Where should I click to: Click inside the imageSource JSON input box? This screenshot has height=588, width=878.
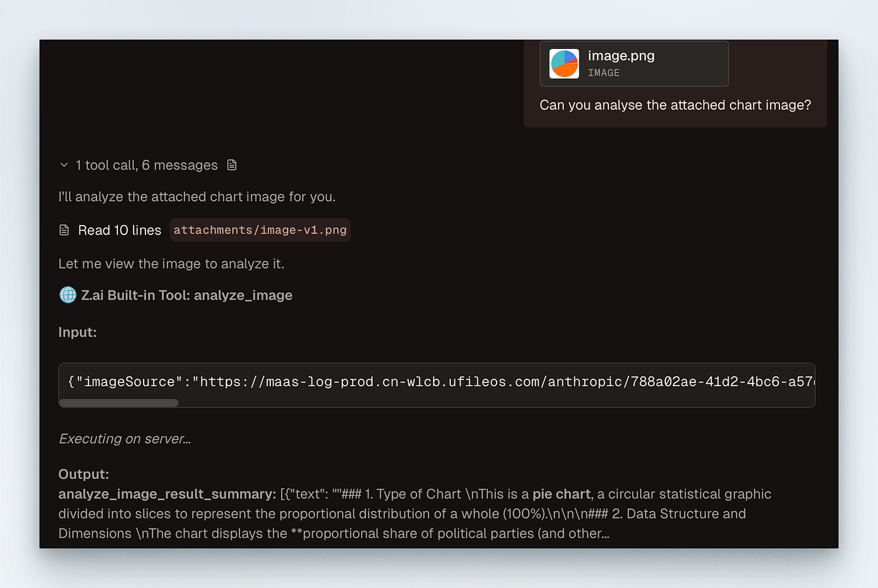click(x=436, y=381)
